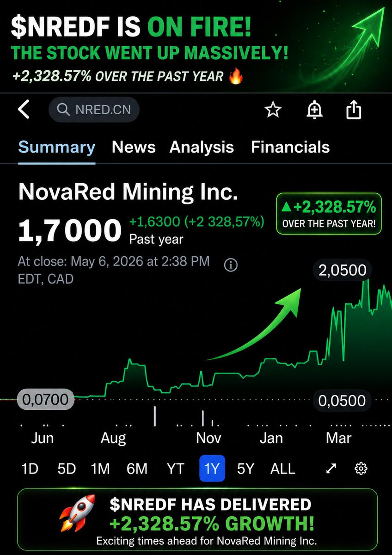Click the Jun label on chart axis

coord(42,438)
